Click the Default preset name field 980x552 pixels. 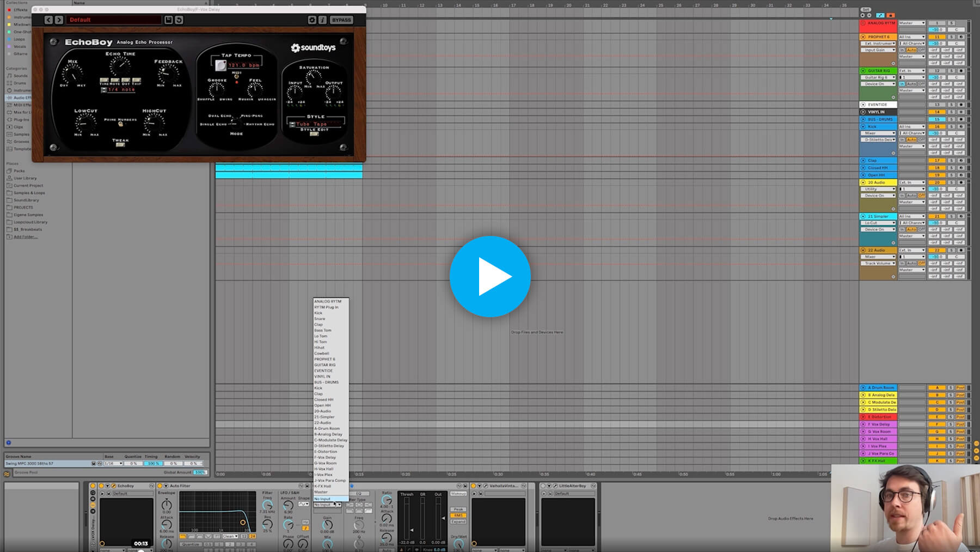(x=114, y=20)
